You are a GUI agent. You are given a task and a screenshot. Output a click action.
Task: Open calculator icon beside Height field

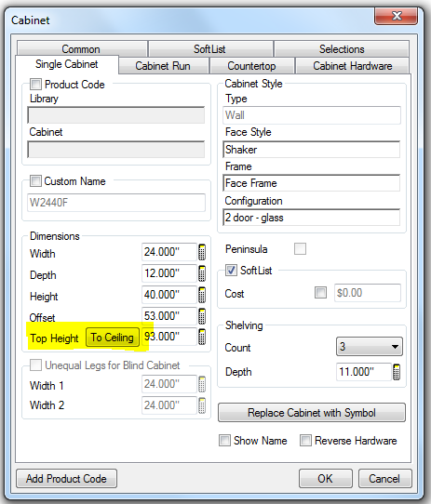(202, 295)
